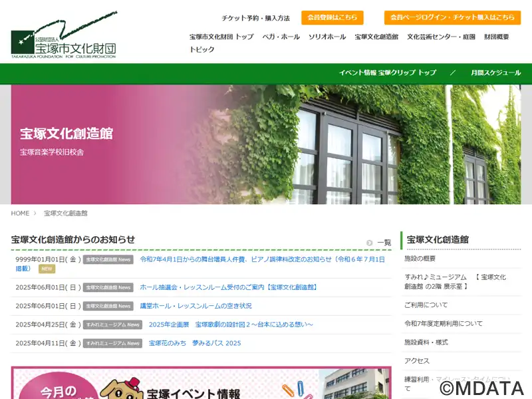
Task: Click the 9999年01月01日 row's News tag
Action: click(108, 259)
